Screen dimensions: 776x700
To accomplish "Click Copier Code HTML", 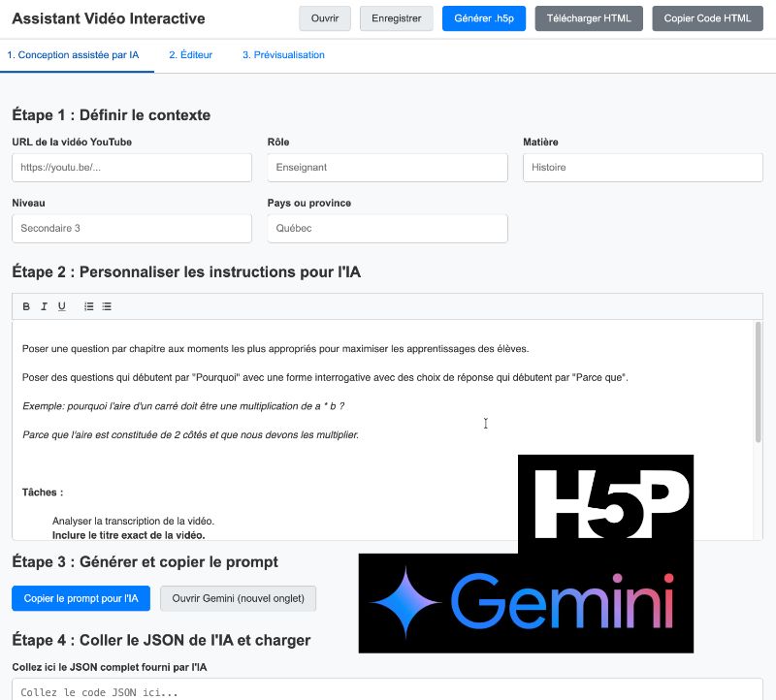I will click(707, 17).
